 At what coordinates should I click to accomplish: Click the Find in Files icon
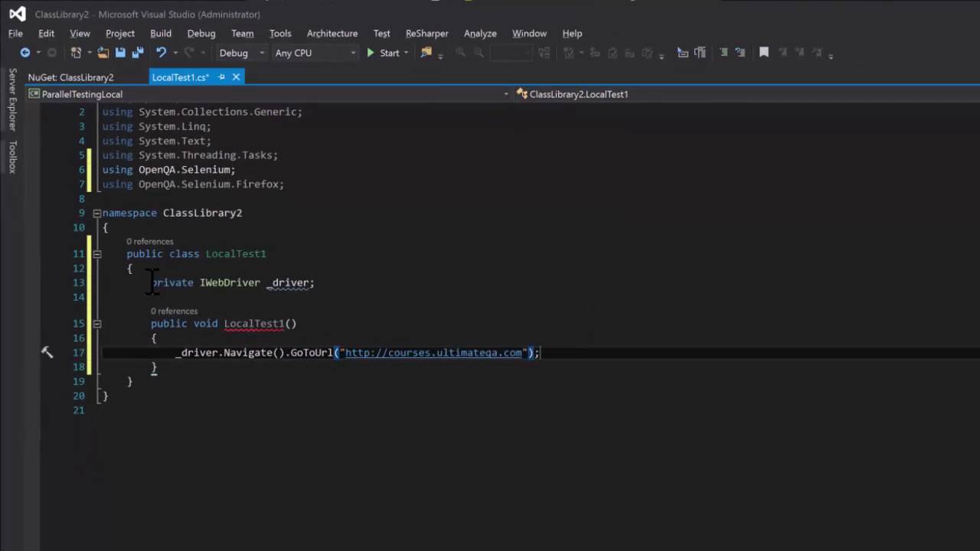tap(426, 53)
